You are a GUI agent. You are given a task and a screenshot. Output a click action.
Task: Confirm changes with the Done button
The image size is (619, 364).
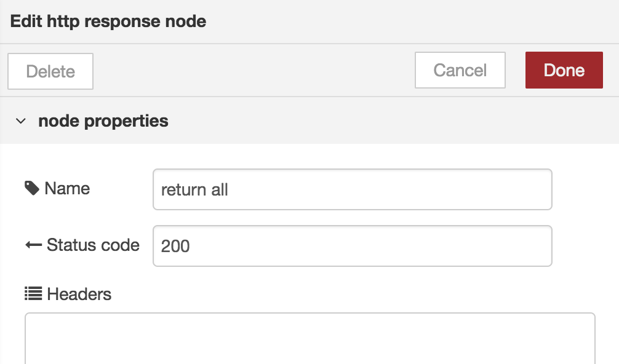point(564,70)
